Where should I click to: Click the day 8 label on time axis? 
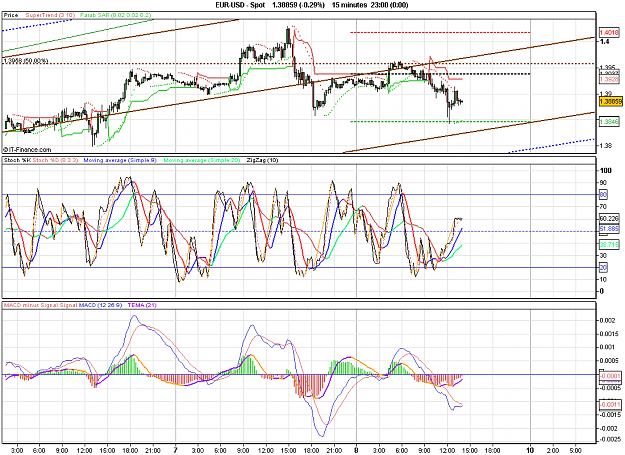(x=356, y=450)
